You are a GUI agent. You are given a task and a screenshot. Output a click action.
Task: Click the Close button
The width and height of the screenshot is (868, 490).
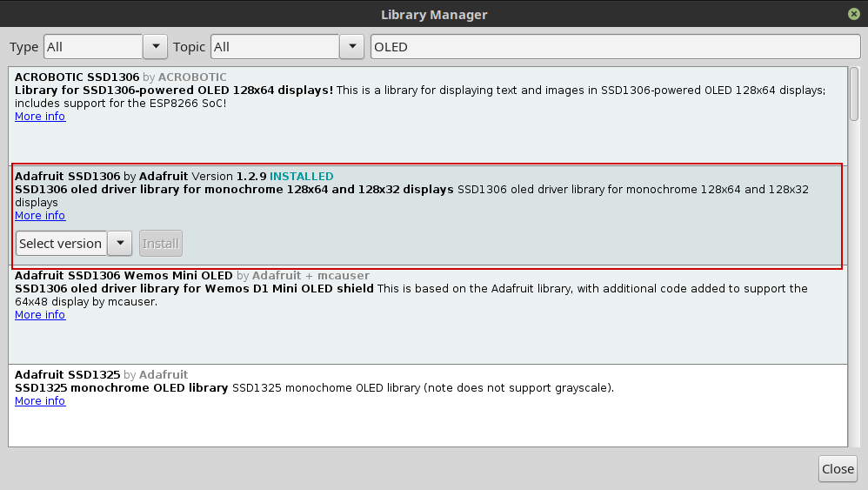(x=838, y=469)
